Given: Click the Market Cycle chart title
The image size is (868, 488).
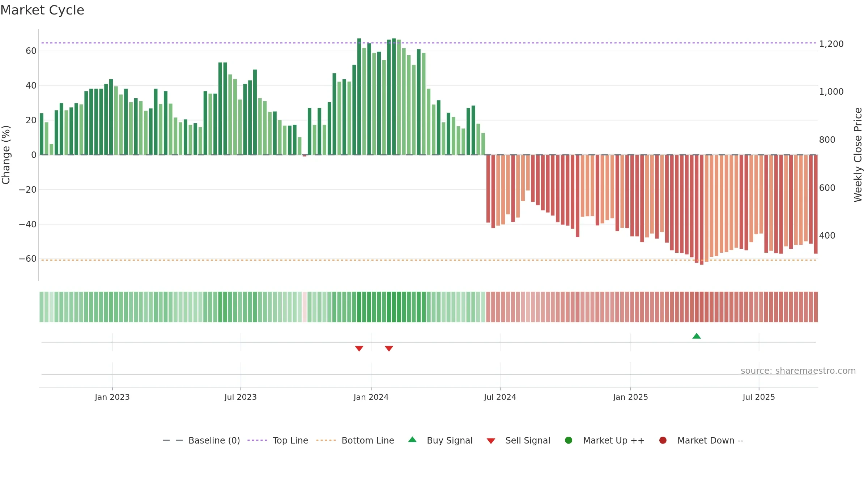Looking at the screenshot, I should 42,10.
